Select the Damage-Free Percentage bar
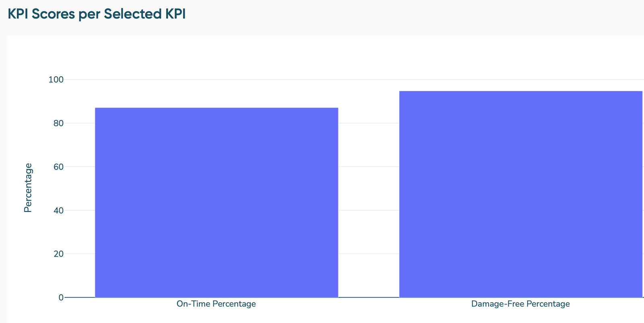The image size is (644, 323). [520, 194]
